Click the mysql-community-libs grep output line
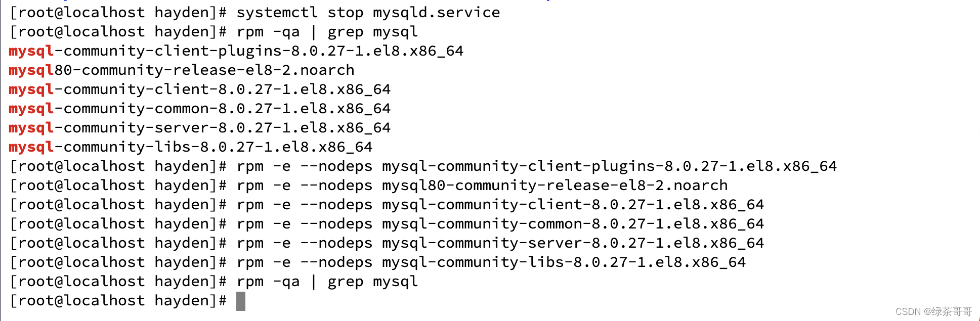This screenshot has height=321, width=980. [x=190, y=147]
